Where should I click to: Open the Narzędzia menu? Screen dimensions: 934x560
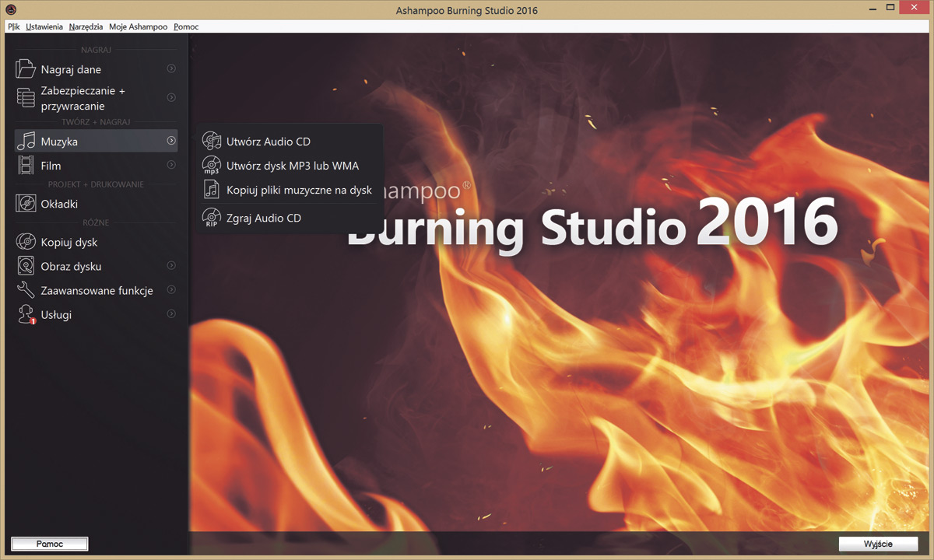[86, 26]
